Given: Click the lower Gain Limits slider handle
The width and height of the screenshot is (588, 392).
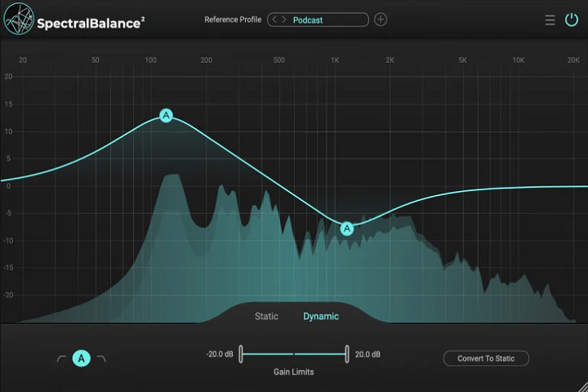Looking at the screenshot, I should 240,354.
